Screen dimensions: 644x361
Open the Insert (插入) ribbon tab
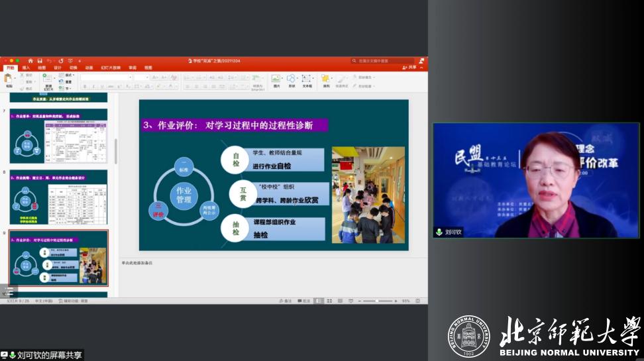[x=26, y=68]
